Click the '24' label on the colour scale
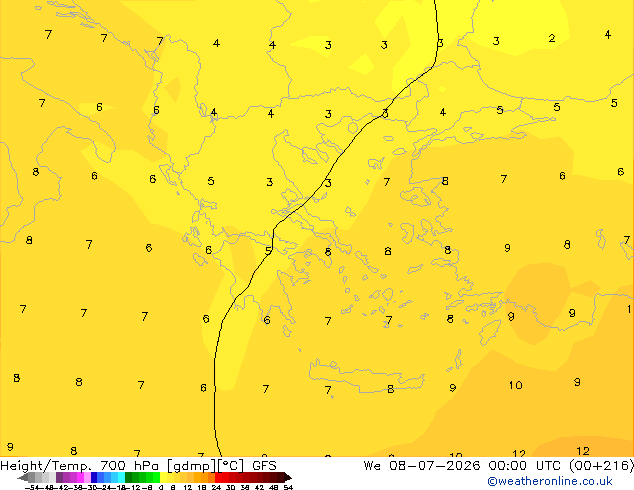634x490 pixels. [x=216, y=488]
